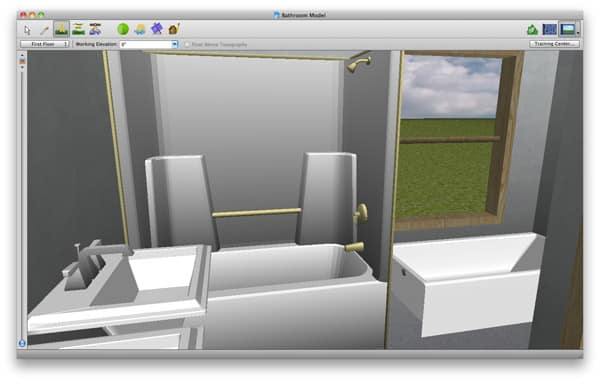The width and height of the screenshot is (600, 382).
Task: Select the arrow pointer tool
Action: [28, 30]
